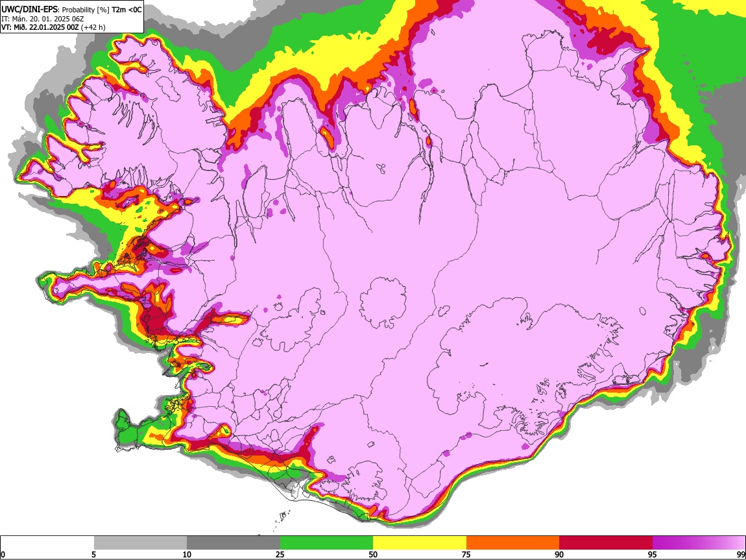Click the red 90–95 legend swatch

tap(606, 542)
